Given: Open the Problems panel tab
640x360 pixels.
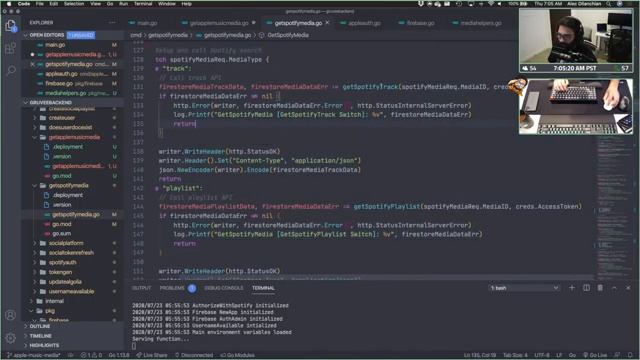Looking at the screenshot, I should pos(172,288).
